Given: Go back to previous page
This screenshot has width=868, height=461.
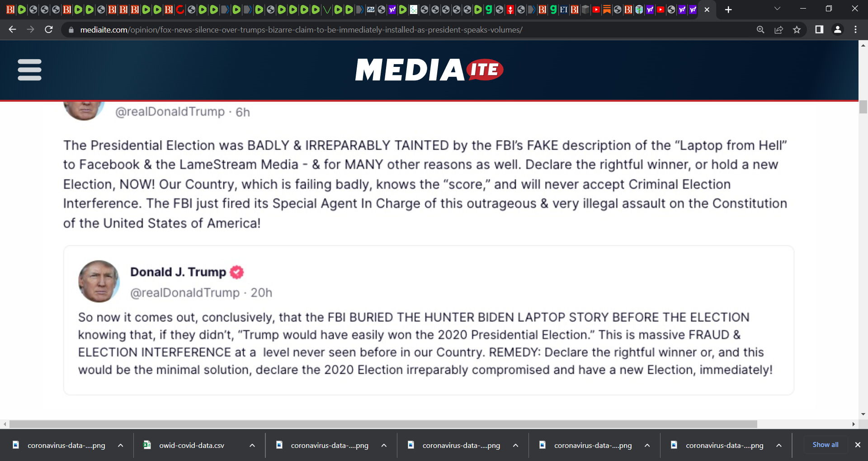Looking at the screenshot, I should click(x=13, y=30).
